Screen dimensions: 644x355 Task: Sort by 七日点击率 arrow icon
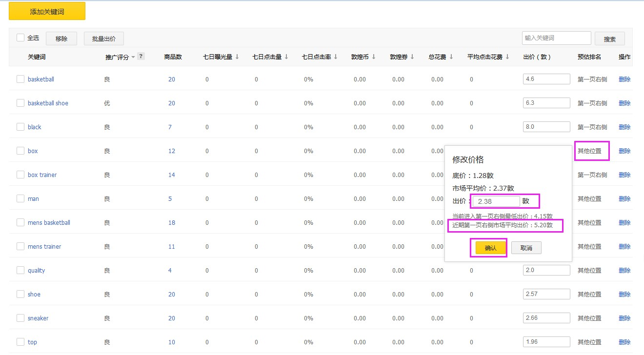pos(336,57)
